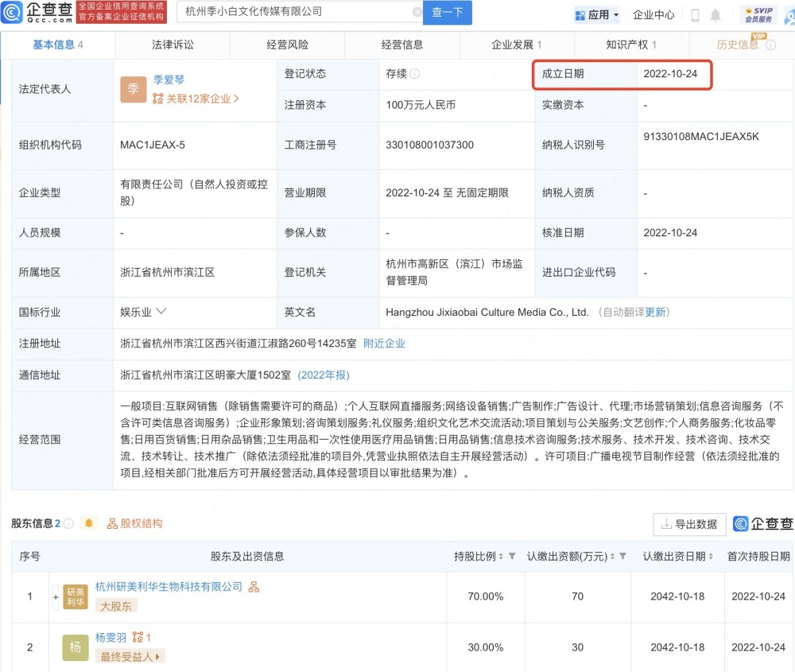Switch to the 基本信息 tab
Viewport: 795px width, 672px height.
(58, 45)
